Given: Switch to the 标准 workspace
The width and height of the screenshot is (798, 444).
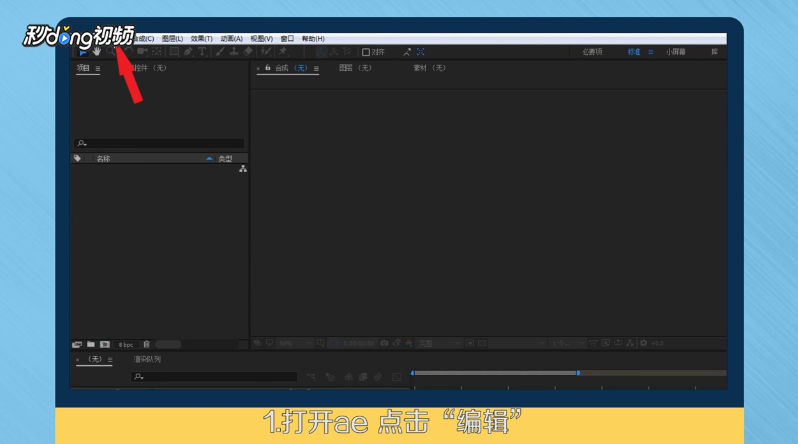Looking at the screenshot, I should point(634,52).
